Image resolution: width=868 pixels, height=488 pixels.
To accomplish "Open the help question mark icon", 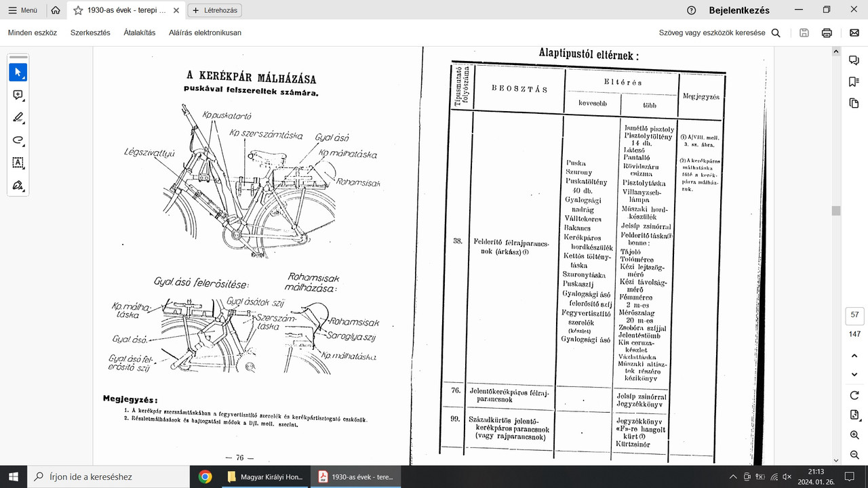I will pyautogui.click(x=691, y=10).
